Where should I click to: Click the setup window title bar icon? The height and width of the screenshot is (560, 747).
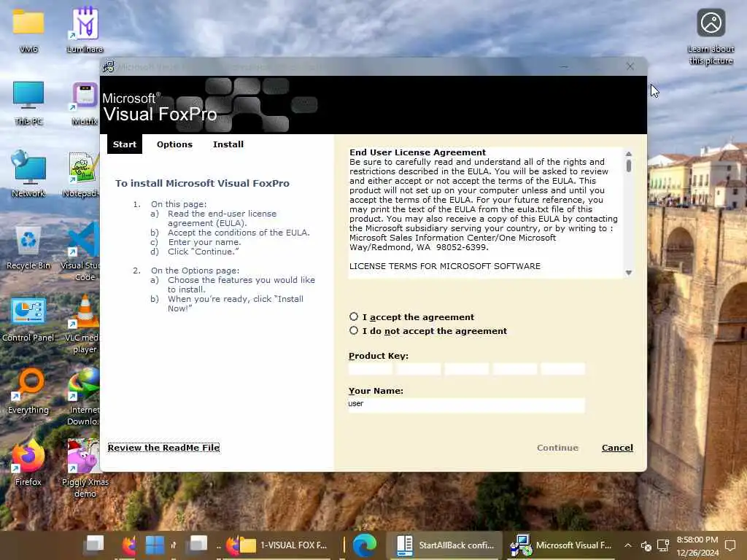[109, 66]
